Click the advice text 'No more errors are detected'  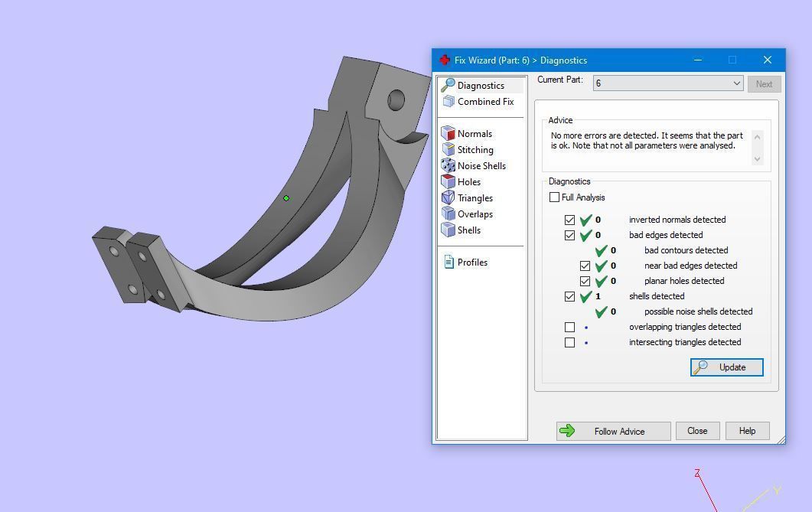pos(605,135)
